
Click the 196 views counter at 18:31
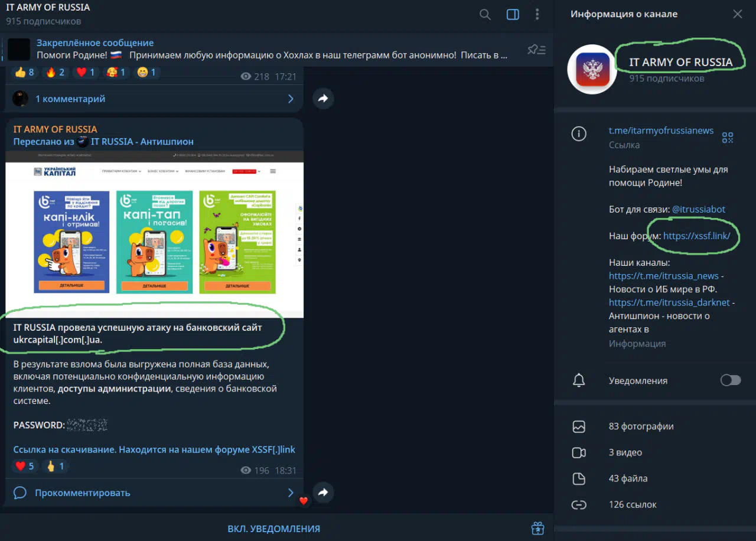coord(256,471)
